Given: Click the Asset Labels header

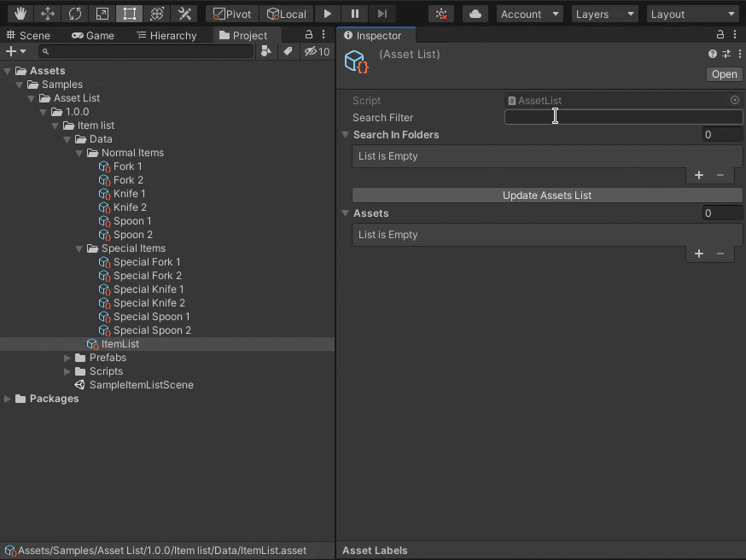Looking at the screenshot, I should [x=375, y=551].
